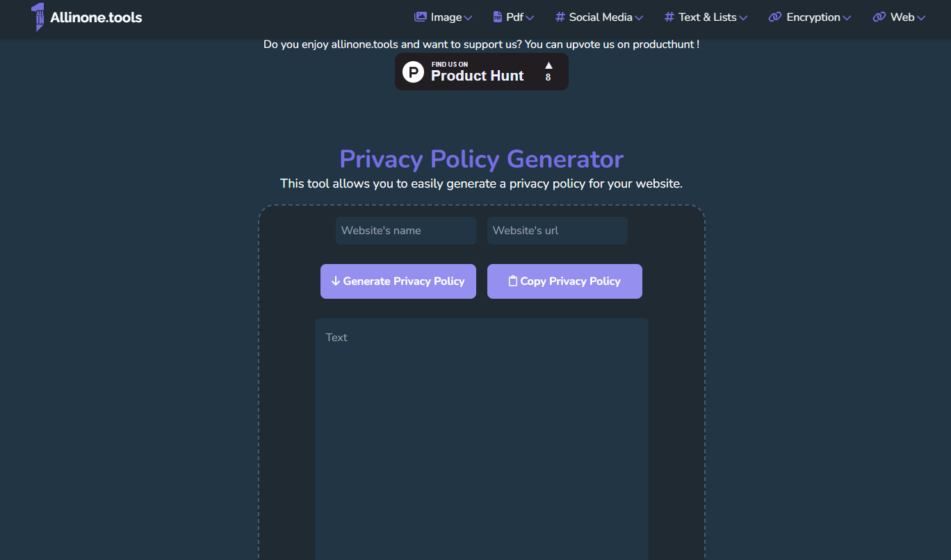Image resolution: width=951 pixels, height=560 pixels.
Task: Click the Social Media hashtag icon
Action: tap(560, 16)
